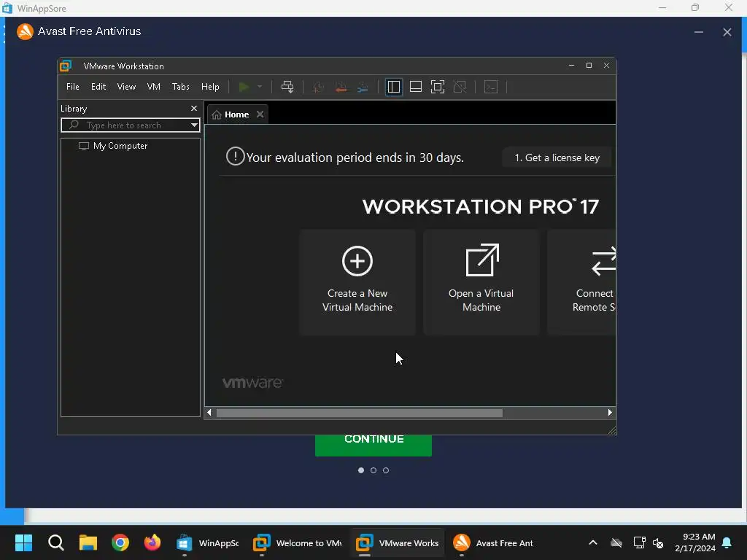This screenshot has width=747, height=560.
Task: Select the second page dot in Avast
Action: (x=373, y=470)
